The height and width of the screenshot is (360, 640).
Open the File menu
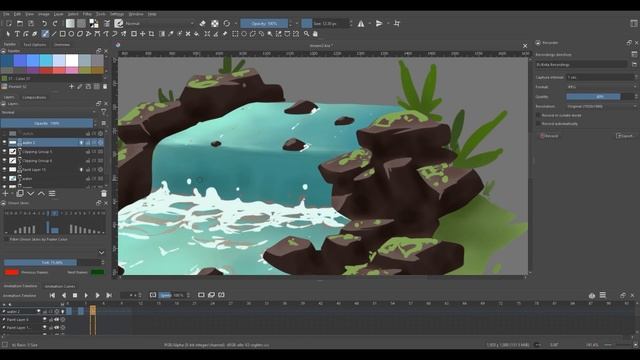pyautogui.click(x=7, y=14)
